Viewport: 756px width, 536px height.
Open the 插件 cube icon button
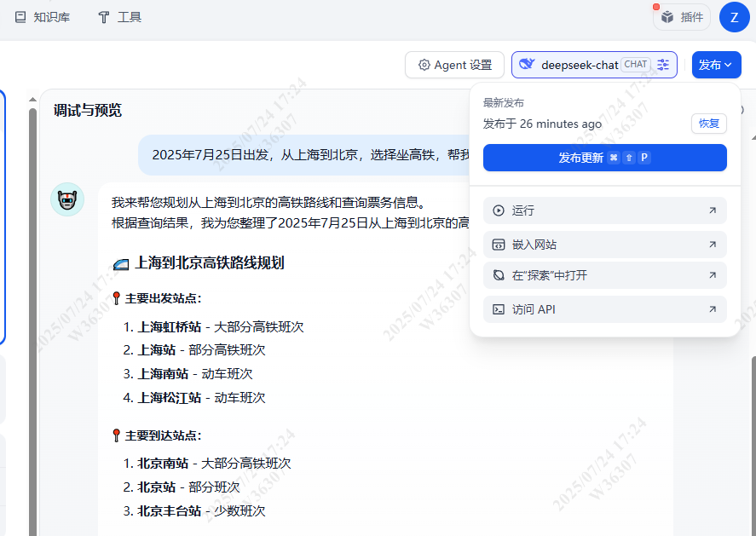pyautogui.click(x=667, y=17)
